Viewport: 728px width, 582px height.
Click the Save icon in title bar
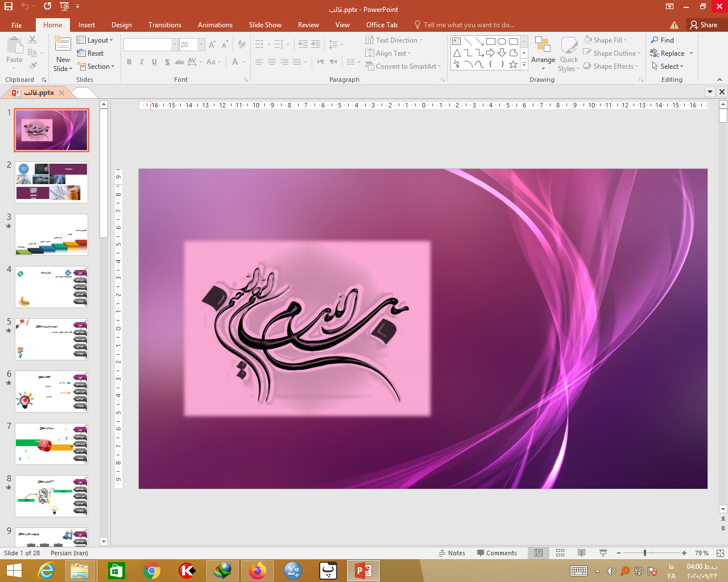(x=9, y=6)
